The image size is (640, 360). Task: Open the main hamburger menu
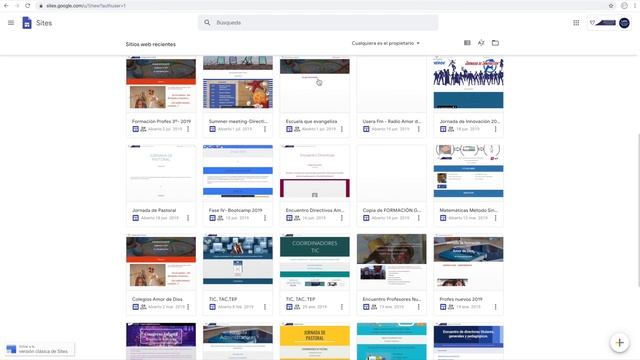click(x=11, y=23)
